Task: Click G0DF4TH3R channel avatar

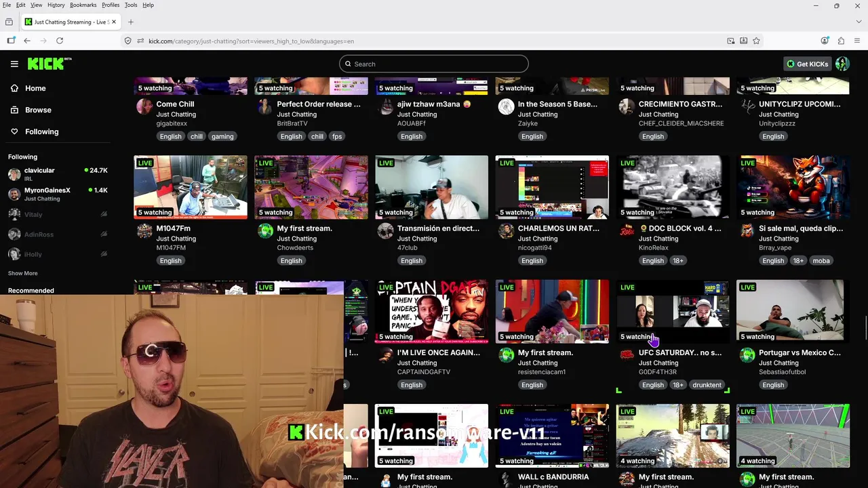Action: (x=627, y=355)
